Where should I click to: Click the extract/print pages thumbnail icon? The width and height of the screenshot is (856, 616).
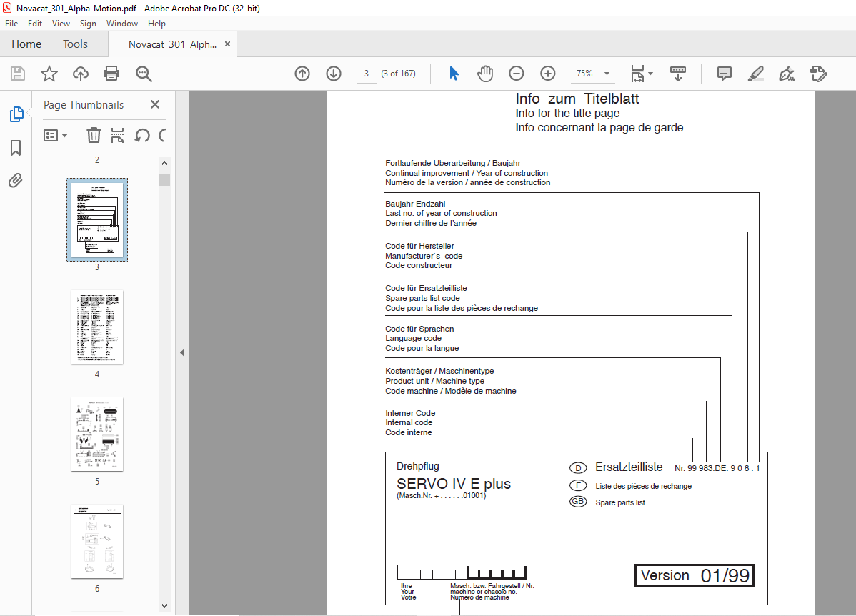117,135
